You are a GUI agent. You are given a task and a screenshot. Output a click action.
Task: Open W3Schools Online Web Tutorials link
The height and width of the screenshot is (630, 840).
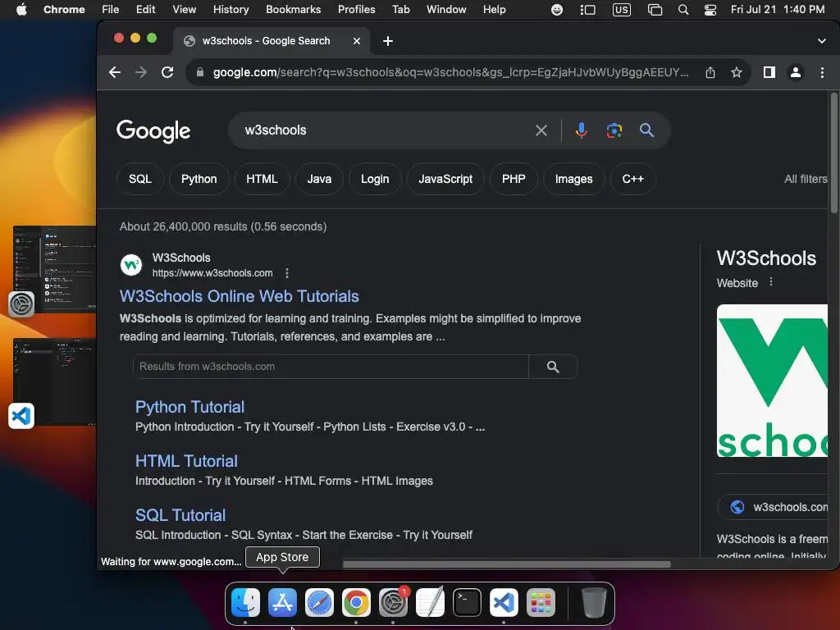coord(239,296)
